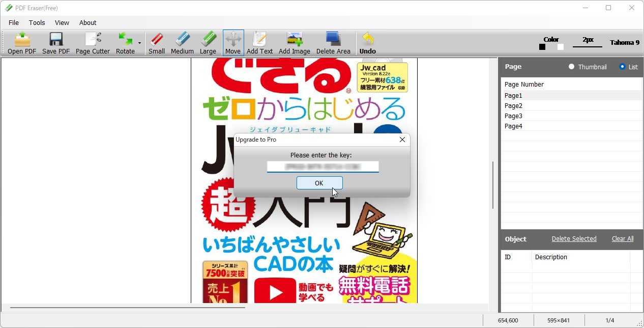Close the Upgrade to Pro dialog
Screen dimensions: 644x328
point(402,140)
